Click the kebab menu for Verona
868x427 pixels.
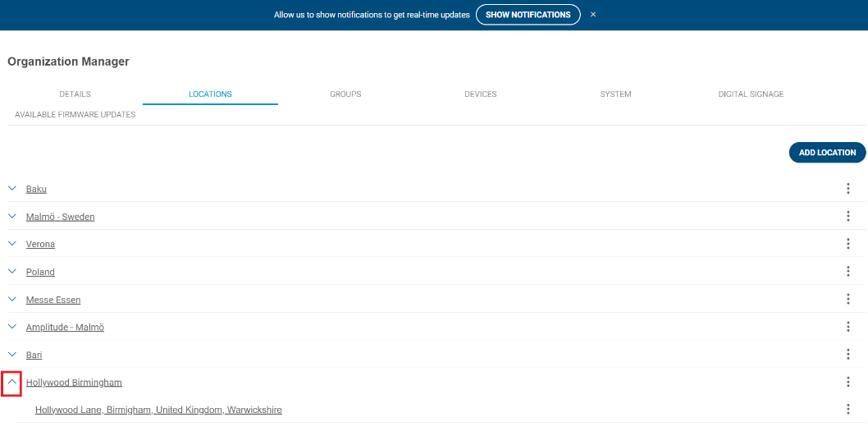[847, 244]
